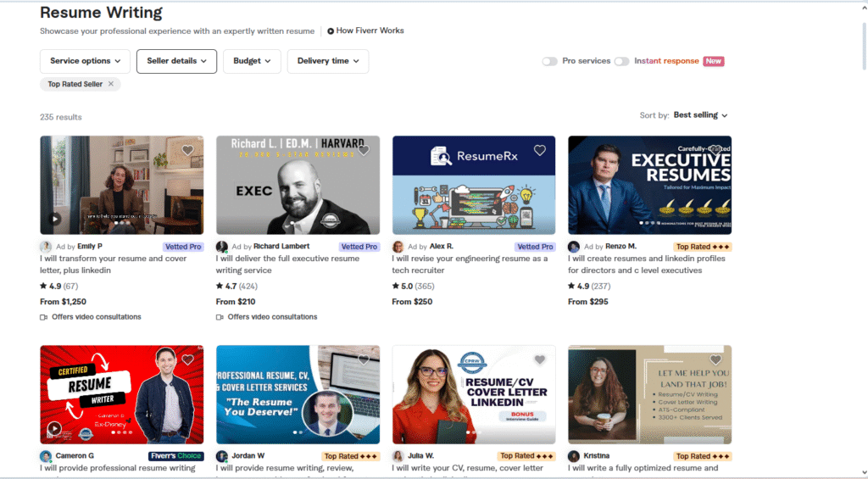Open 'The Resume You Deserve' gig thumbnail
868x479 pixels.
click(298, 395)
